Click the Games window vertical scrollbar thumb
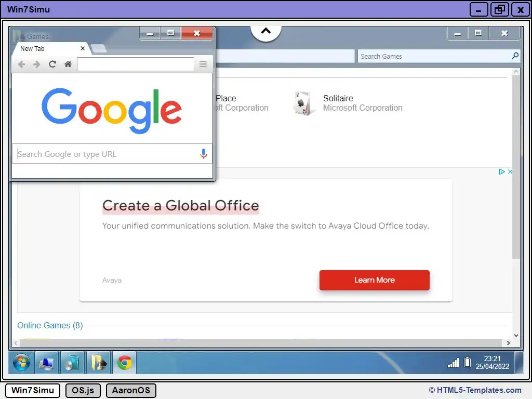Screen dimensions: 532x399 516,167
